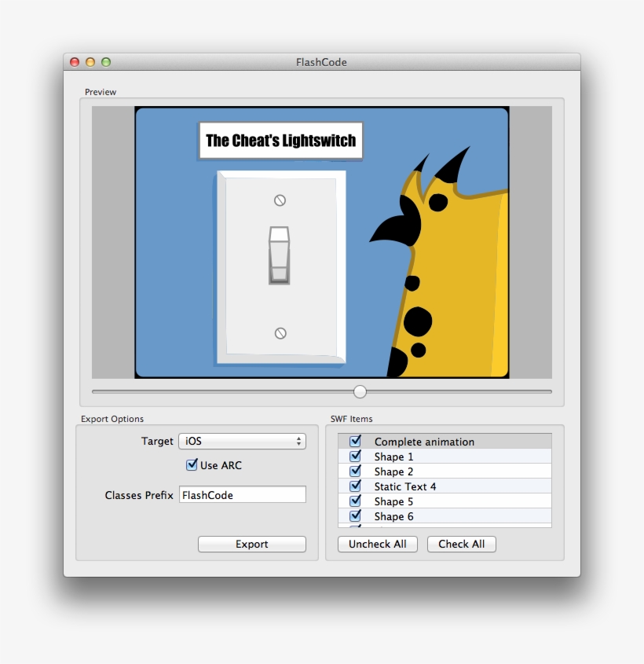Toggle the Complete animation checkbox
644x664 pixels.
coord(356,442)
